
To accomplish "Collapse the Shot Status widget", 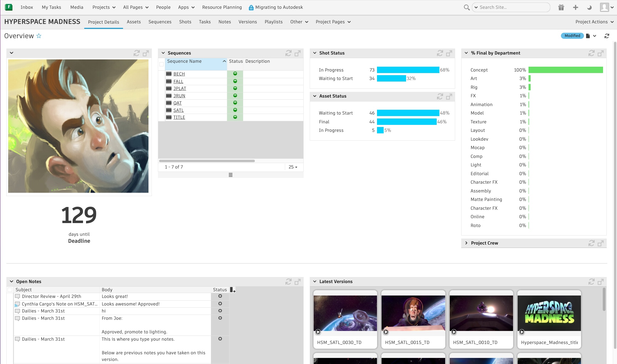I will pyautogui.click(x=315, y=53).
